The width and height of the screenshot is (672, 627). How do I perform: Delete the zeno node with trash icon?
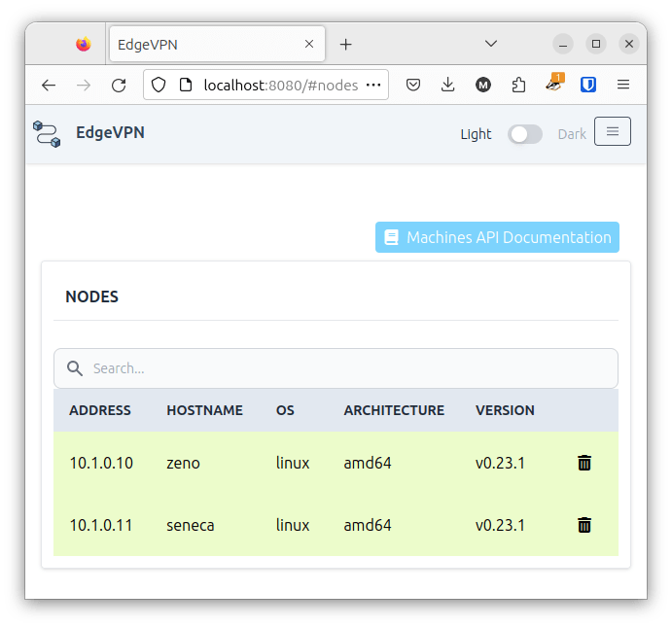click(584, 463)
